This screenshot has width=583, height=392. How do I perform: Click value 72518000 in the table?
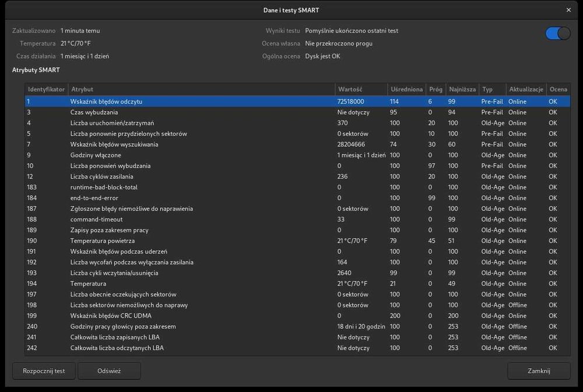click(x=350, y=101)
